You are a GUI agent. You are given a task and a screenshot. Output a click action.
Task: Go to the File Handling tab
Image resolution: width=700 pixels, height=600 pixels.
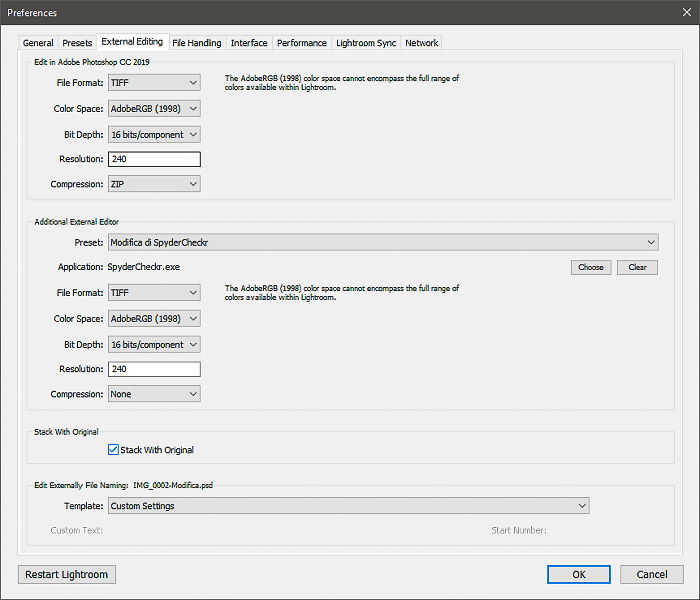click(197, 43)
